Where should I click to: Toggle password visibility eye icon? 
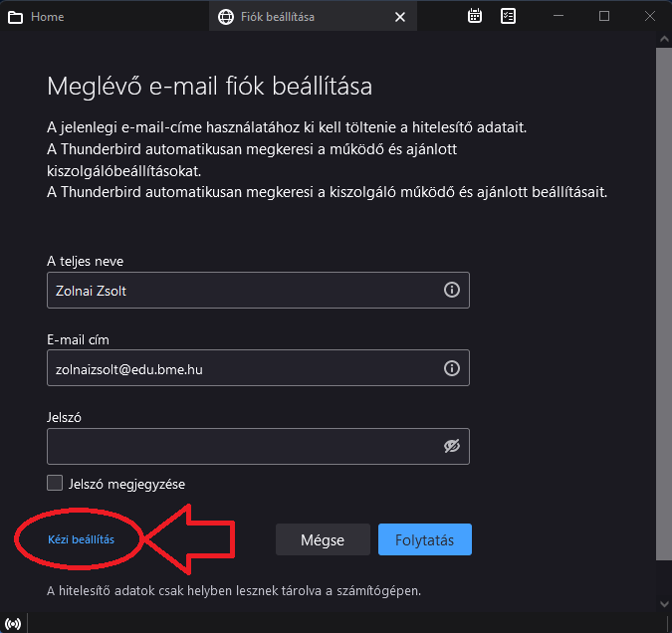click(x=452, y=446)
